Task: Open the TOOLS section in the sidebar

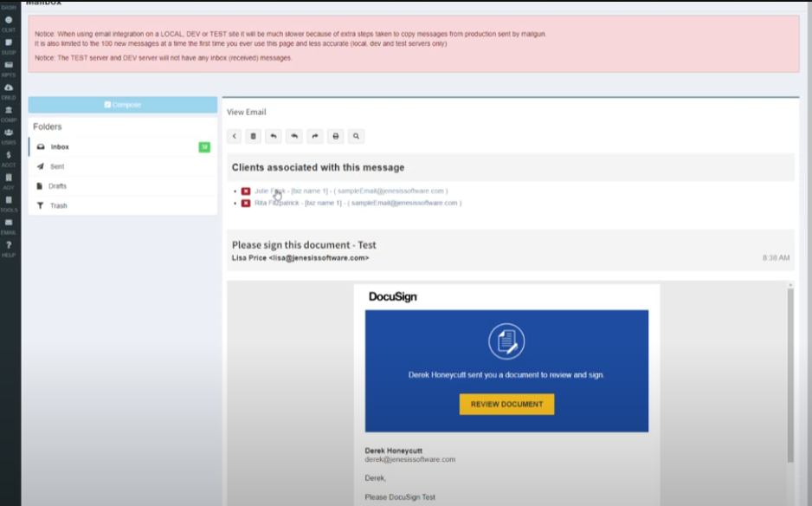Action: (9, 204)
